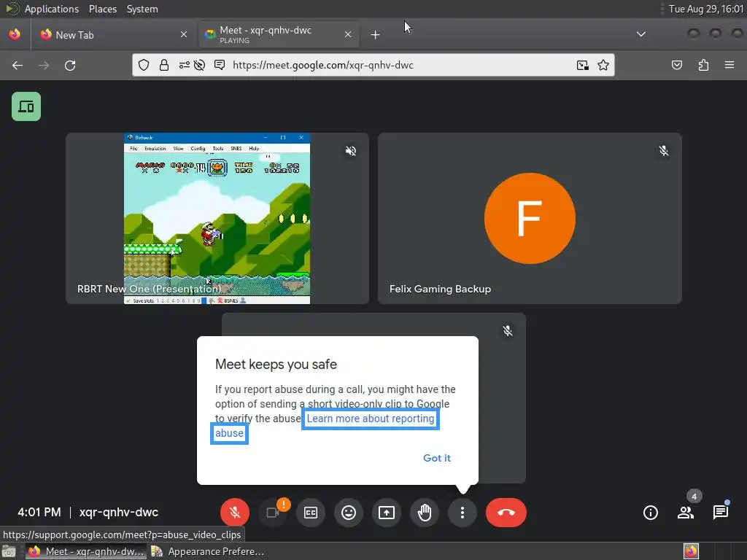Viewport: 747px width, 560px height.
Task: Click the meeting code xqr-qnhv-dwc text
Action: [x=119, y=513]
